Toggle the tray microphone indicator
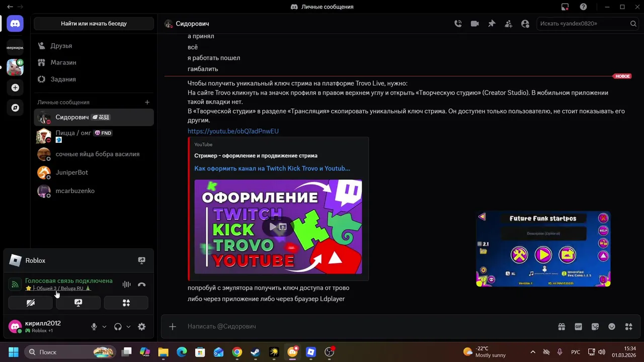Screen dimensions: 644x362 pyautogui.click(x=560, y=352)
